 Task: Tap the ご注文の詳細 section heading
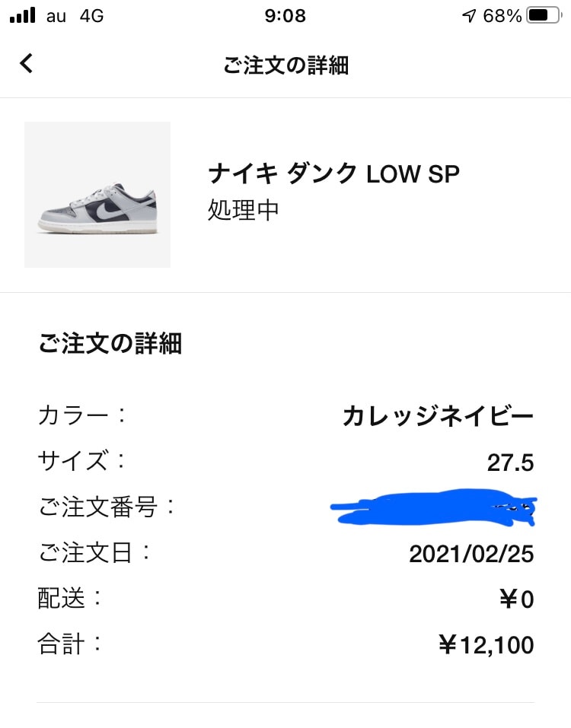pos(110,344)
